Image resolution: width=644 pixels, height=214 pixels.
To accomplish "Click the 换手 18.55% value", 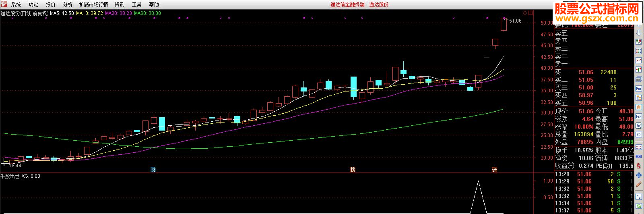I will [584, 150].
